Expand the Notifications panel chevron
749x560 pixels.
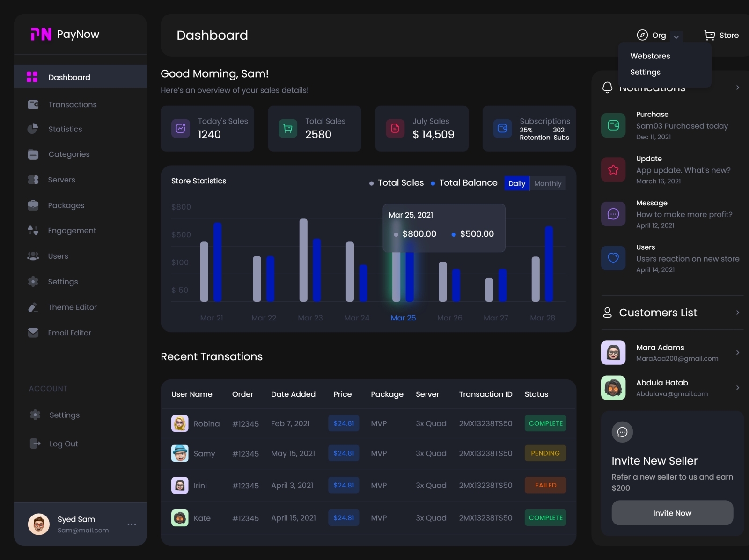pyautogui.click(x=738, y=87)
